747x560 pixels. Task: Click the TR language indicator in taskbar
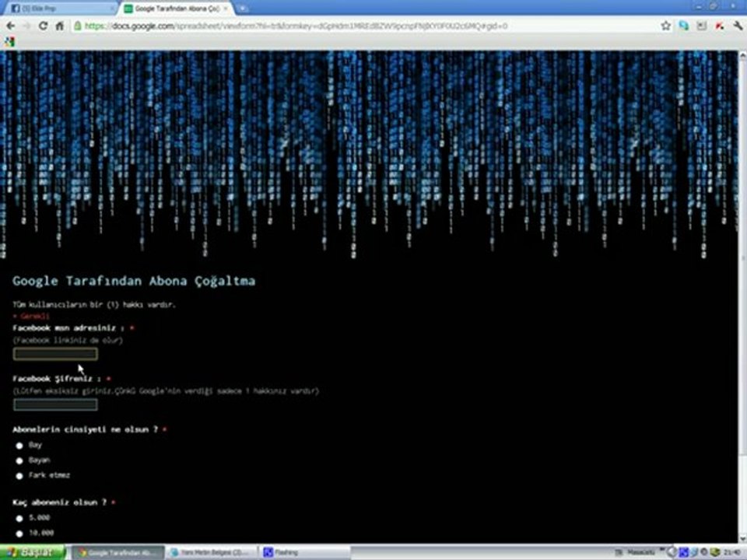click(x=620, y=552)
